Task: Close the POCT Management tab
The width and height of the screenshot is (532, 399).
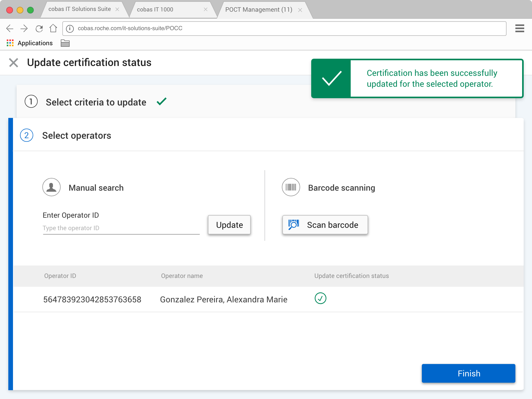Action: pyautogui.click(x=300, y=10)
